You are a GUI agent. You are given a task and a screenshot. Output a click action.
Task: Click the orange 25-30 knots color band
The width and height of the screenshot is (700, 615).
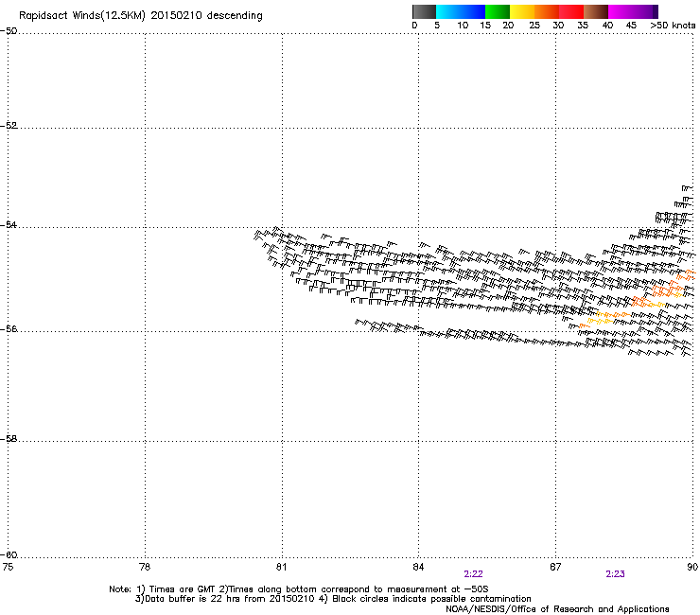[x=547, y=11]
